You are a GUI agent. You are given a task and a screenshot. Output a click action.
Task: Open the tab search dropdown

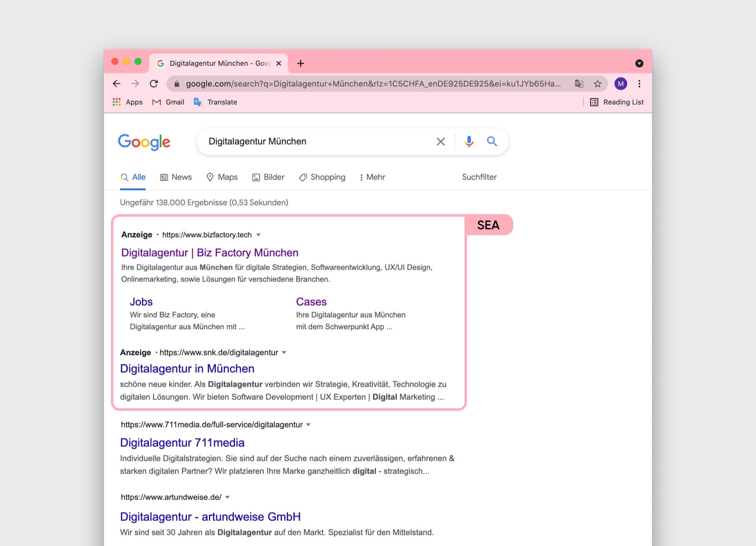coord(639,63)
